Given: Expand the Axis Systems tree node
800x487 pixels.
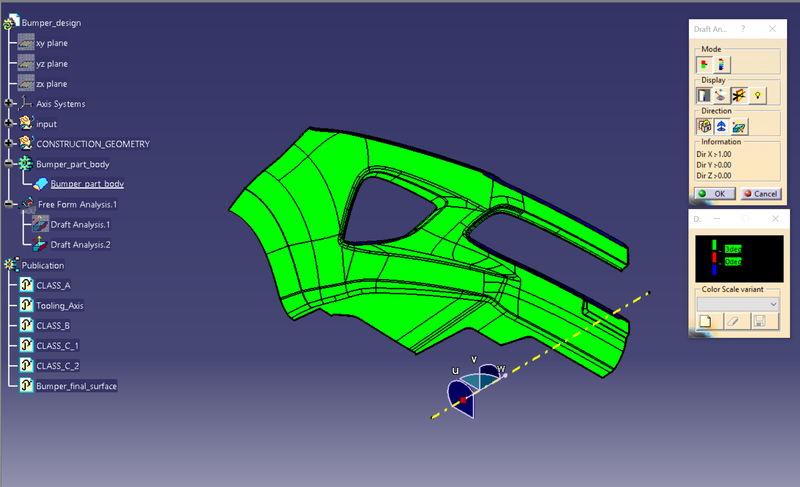Looking at the screenshot, I should coord(9,104).
